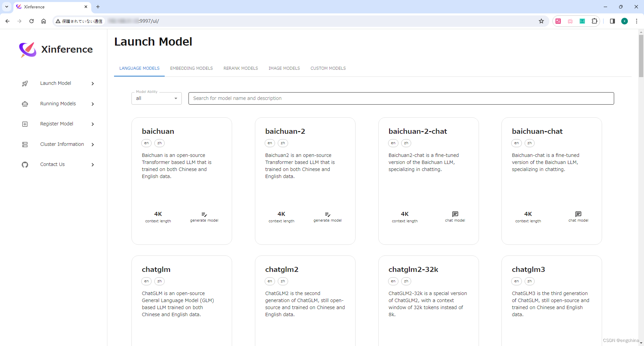Bookmark this page with the star icon
The image size is (644, 346).
(x=541, y=21)
